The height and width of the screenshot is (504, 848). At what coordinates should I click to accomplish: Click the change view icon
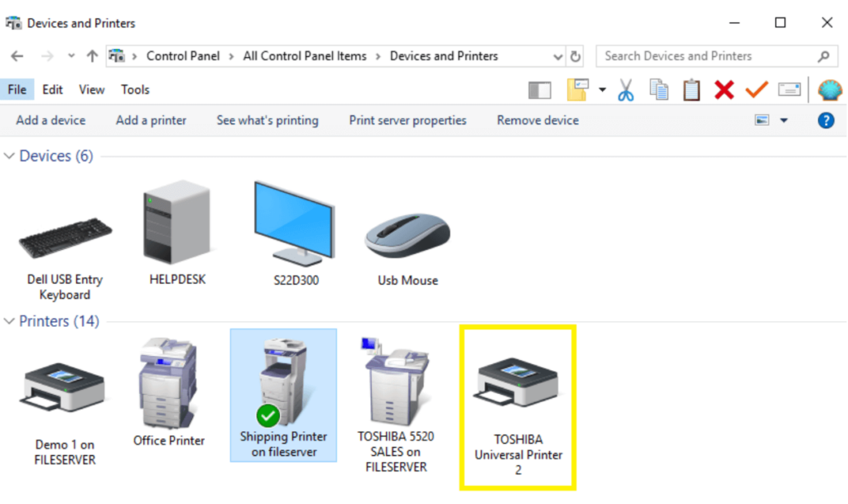coord(762,120)
